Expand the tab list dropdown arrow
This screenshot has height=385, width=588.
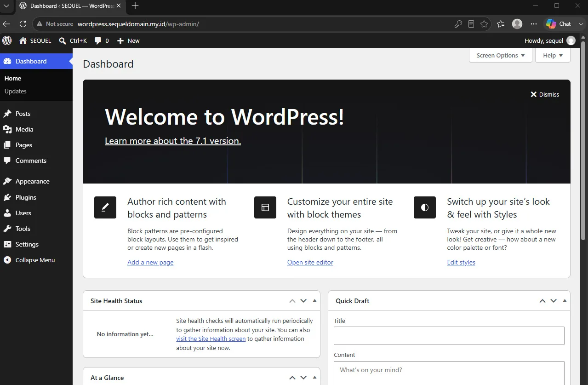[x=6, y=6]
